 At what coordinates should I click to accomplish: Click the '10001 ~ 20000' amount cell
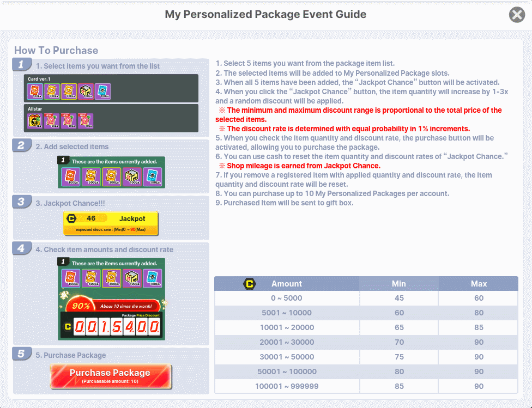click(287, 327)
